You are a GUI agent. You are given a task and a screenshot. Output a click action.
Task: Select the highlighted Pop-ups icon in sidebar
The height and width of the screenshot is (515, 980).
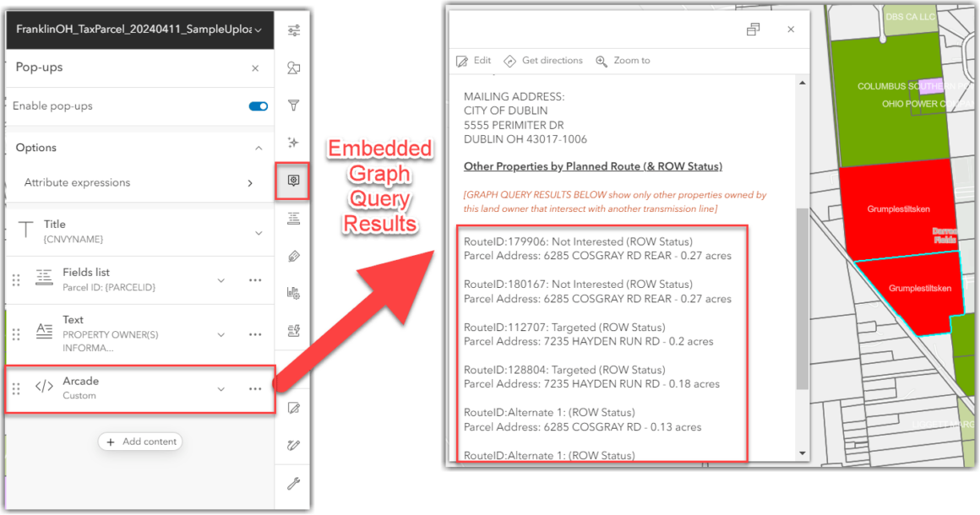pos(293,181)
